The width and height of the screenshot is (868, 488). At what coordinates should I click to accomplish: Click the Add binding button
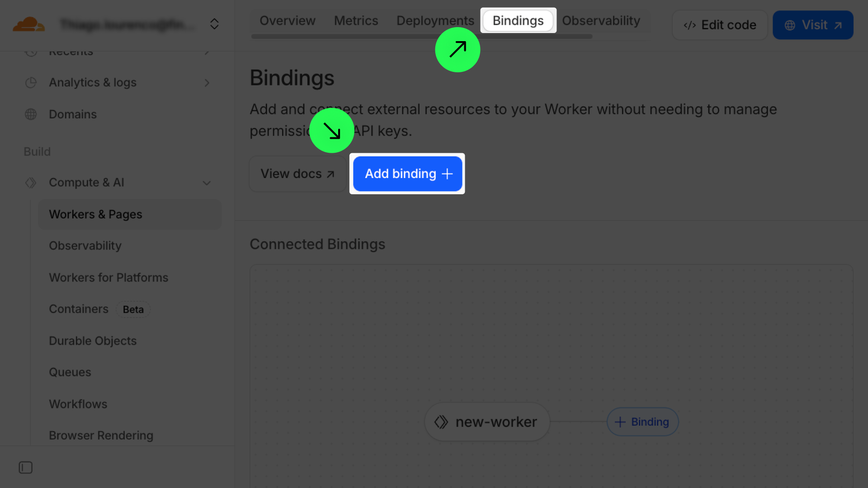pyautogui.click(x=407, y=174)
